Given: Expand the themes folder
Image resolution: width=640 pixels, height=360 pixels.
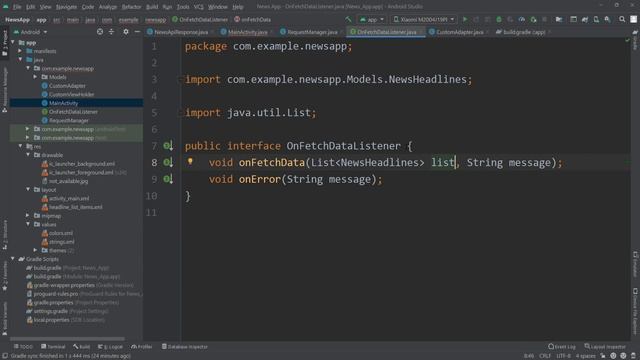Looking at the screenshot, I should 35,250.
